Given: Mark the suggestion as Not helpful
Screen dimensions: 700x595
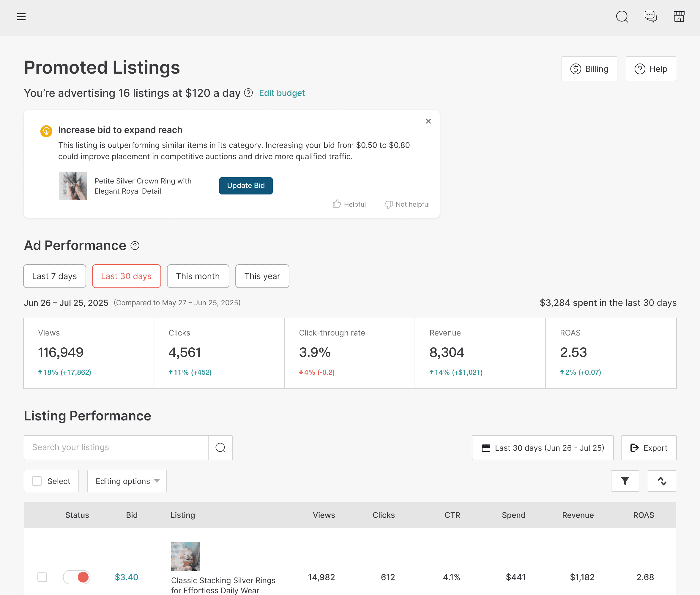Looking at the screenshot, I should (407, 204).
